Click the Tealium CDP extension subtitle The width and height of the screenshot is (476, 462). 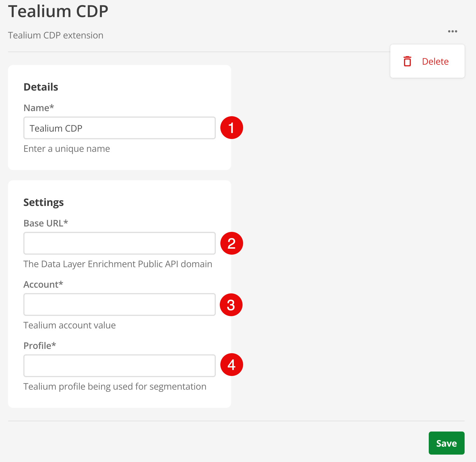(56, 35)
